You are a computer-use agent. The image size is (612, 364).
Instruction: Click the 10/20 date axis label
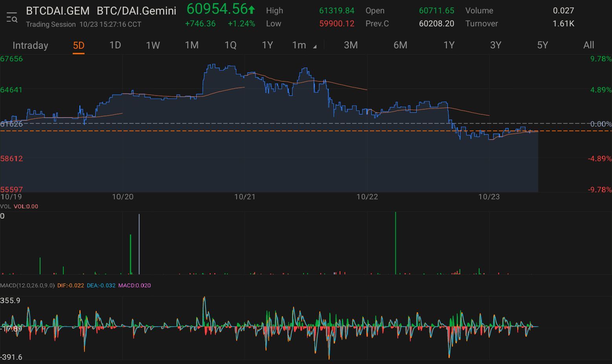[x=123, y=197]
